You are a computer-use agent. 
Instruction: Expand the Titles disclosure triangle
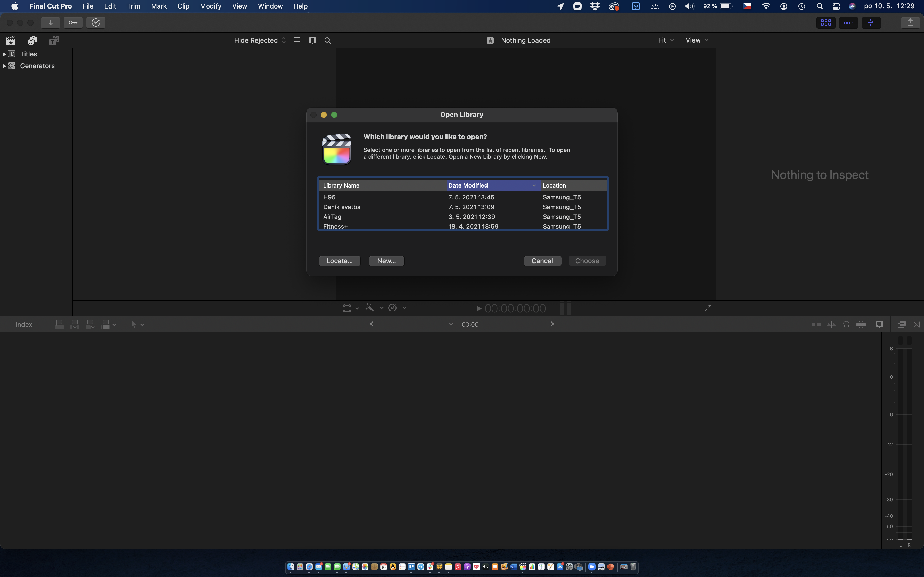tap(4, 54)
